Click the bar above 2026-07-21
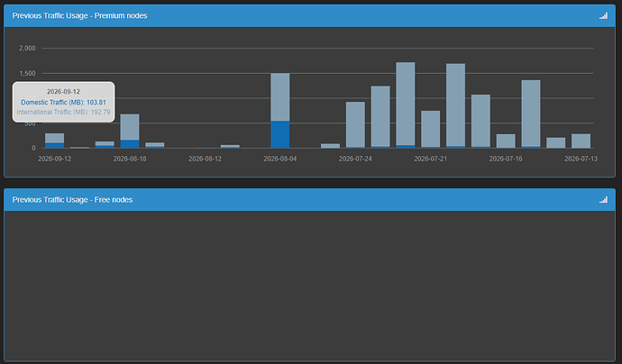Screen dimensions: 622x364 tap(430, 129)
